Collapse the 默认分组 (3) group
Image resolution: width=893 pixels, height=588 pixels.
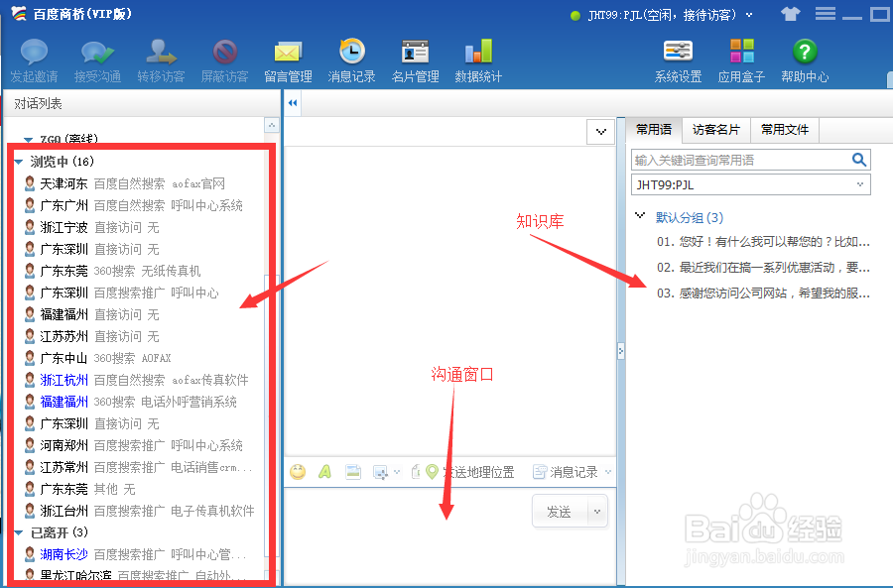pos(640,215)
